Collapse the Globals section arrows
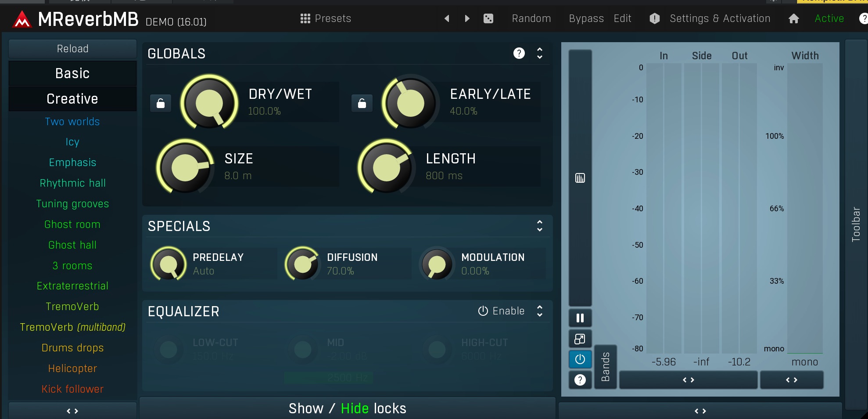 click(x=540, y=53)
